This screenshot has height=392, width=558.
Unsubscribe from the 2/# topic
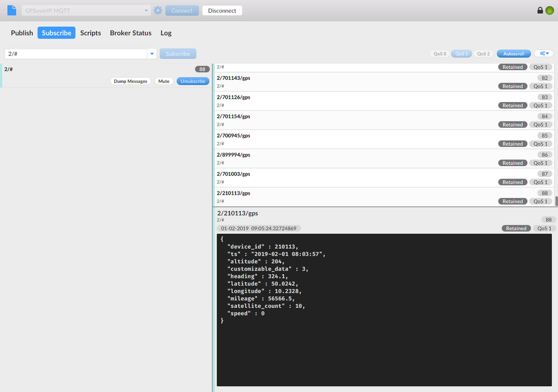coord(193,81)
